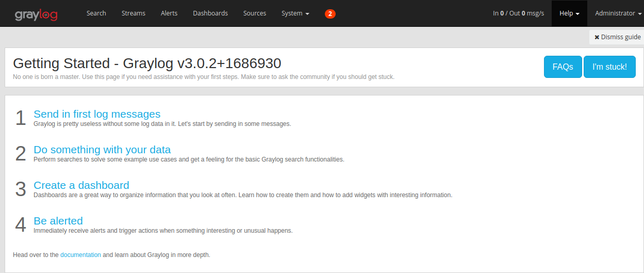Expand the Help dropdown menu

569,13
